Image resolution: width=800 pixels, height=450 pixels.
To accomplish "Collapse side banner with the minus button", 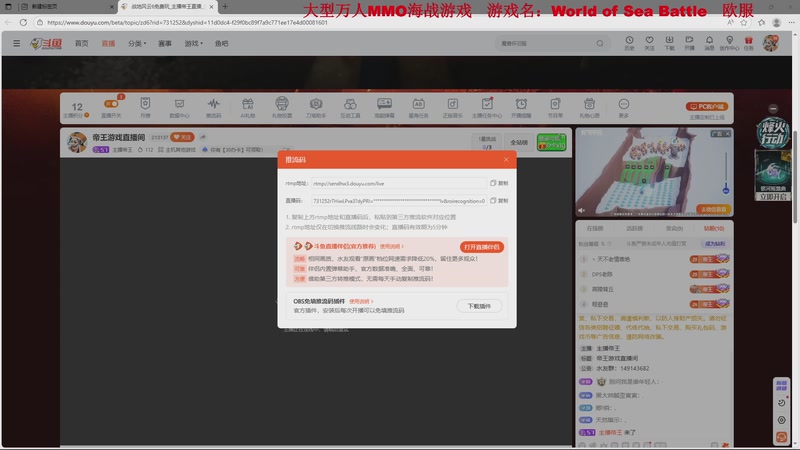I will 773,109.
